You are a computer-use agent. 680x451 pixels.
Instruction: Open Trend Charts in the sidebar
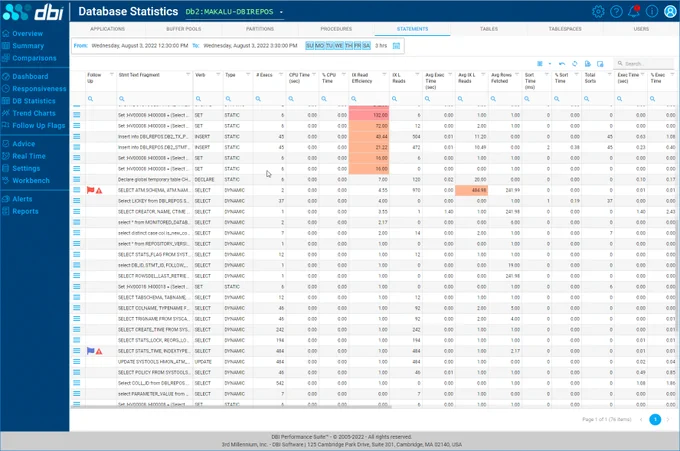click(34, 113)
